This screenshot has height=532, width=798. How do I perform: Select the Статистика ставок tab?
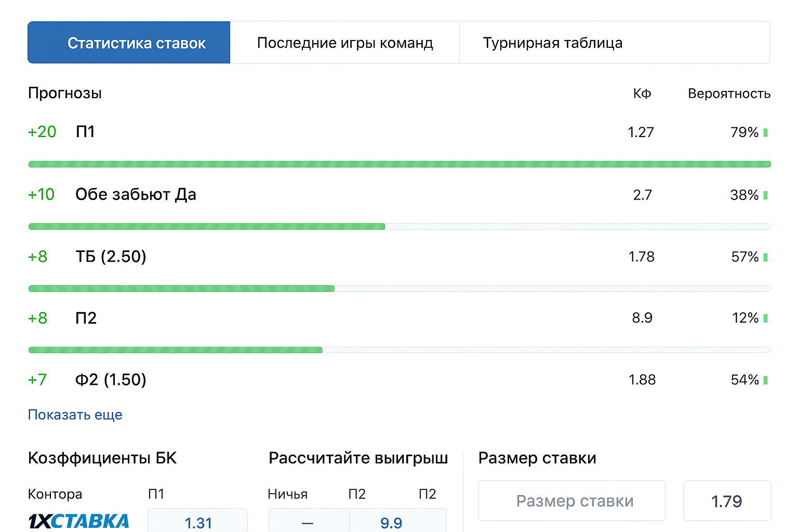(x=129, y=43)
